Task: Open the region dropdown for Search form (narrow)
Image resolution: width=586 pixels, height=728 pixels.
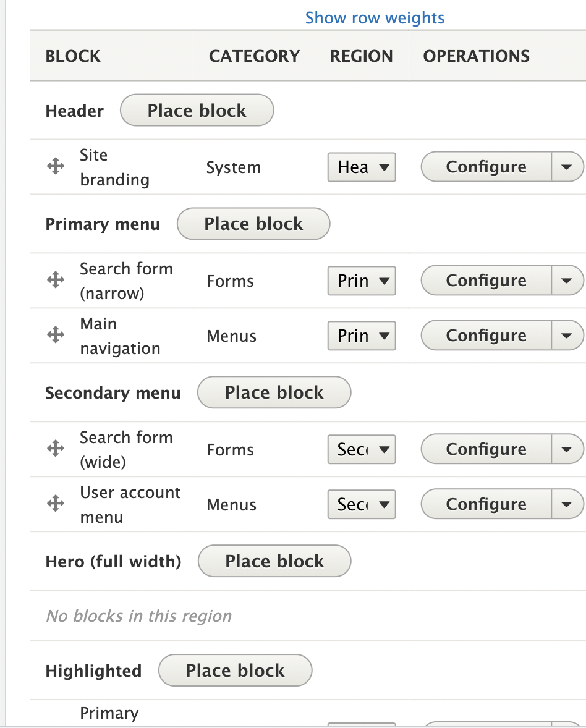Action: tap(361, 280)
